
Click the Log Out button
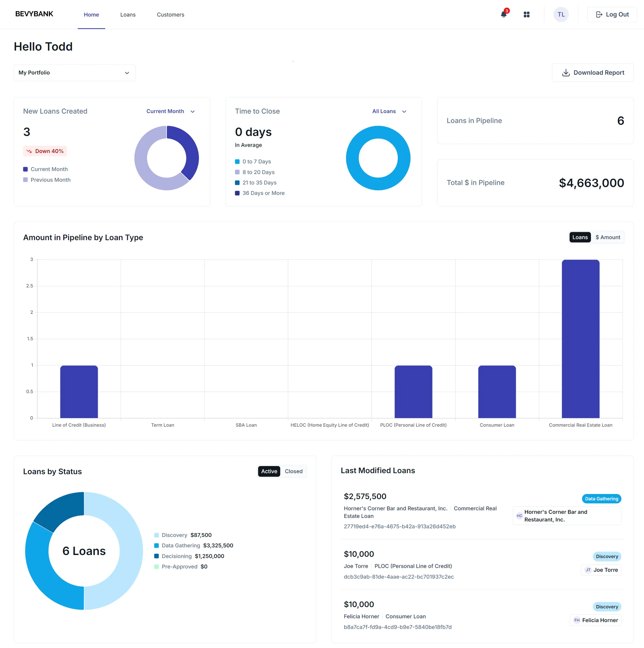pos(612,14)
